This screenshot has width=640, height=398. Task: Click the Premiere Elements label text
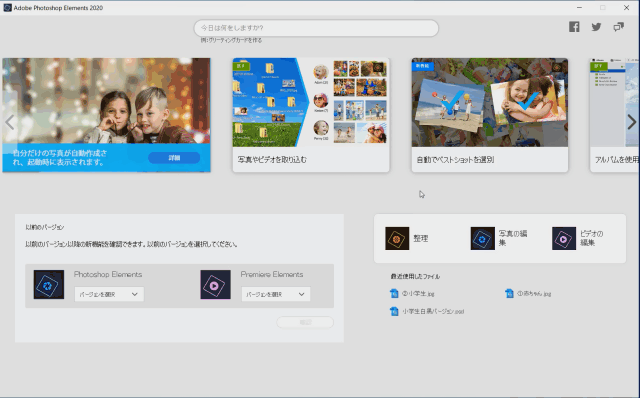pos(272,274)
